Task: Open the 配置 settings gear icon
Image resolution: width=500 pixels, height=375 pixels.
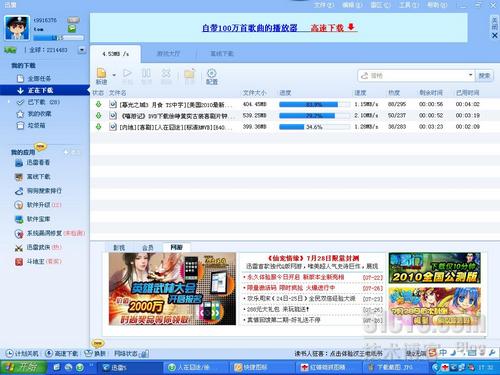Action: pyautogui.click(x=212, y=76)
